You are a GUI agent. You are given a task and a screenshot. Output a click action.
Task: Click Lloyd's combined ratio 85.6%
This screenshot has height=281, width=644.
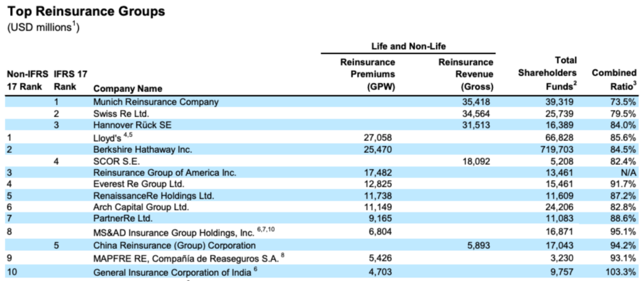[x=623, y=138]
